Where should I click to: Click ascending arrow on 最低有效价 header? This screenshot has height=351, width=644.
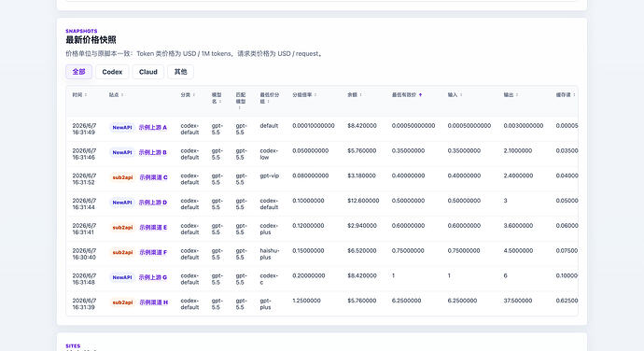coord(420,95)
